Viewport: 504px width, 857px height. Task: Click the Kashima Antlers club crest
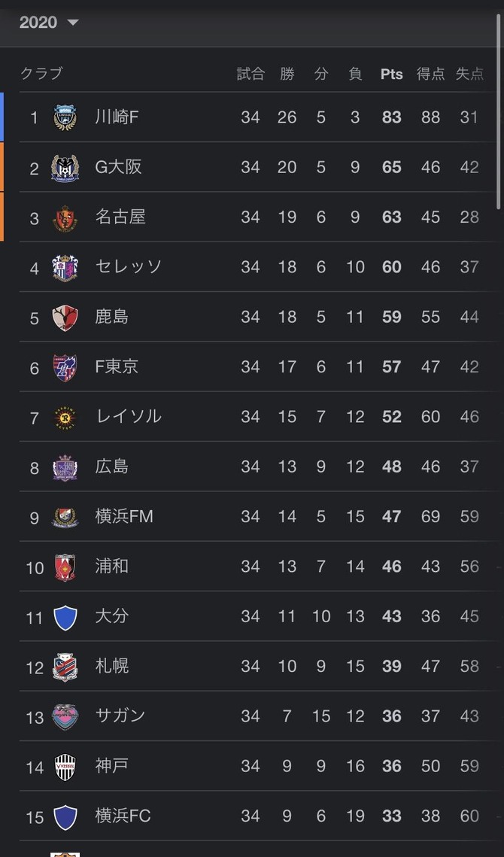point(65,318)
